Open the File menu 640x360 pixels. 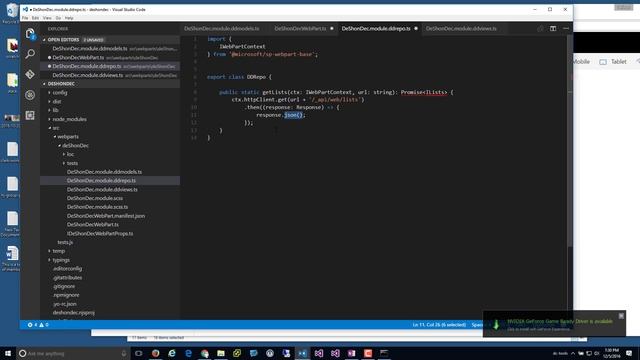pyautogui.click(x=25, y=18)
